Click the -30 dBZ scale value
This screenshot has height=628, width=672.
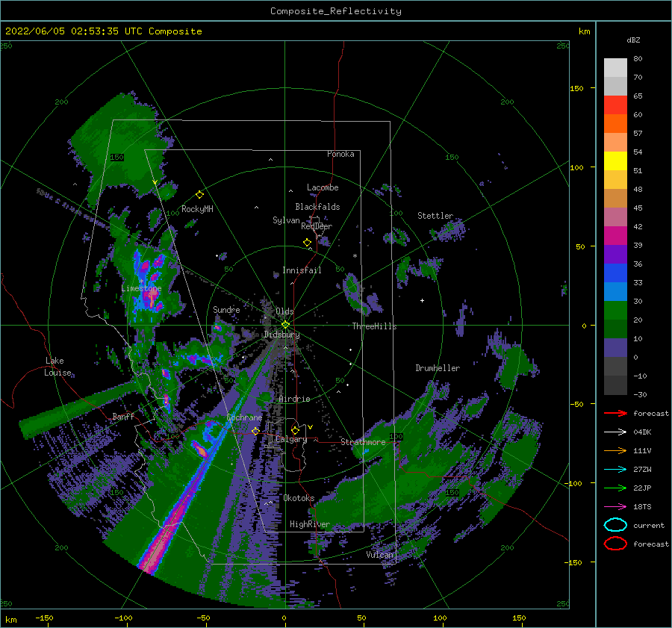point(640,394)
